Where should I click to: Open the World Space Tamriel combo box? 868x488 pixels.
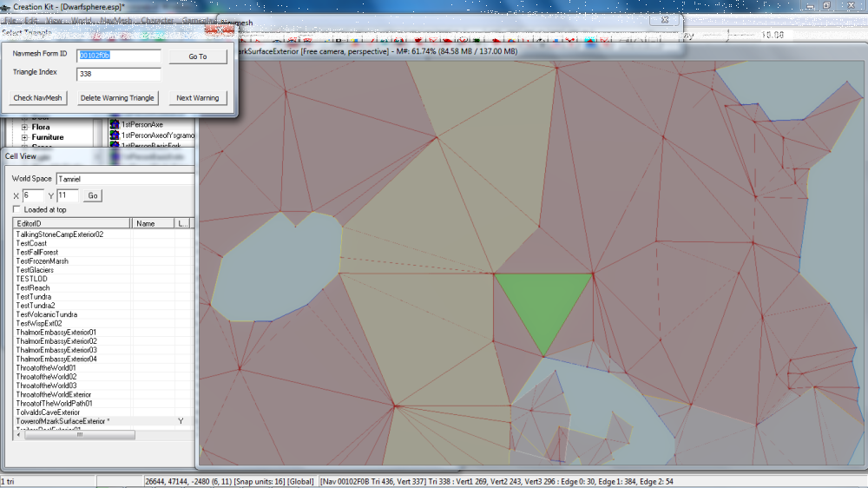(125, 179)
